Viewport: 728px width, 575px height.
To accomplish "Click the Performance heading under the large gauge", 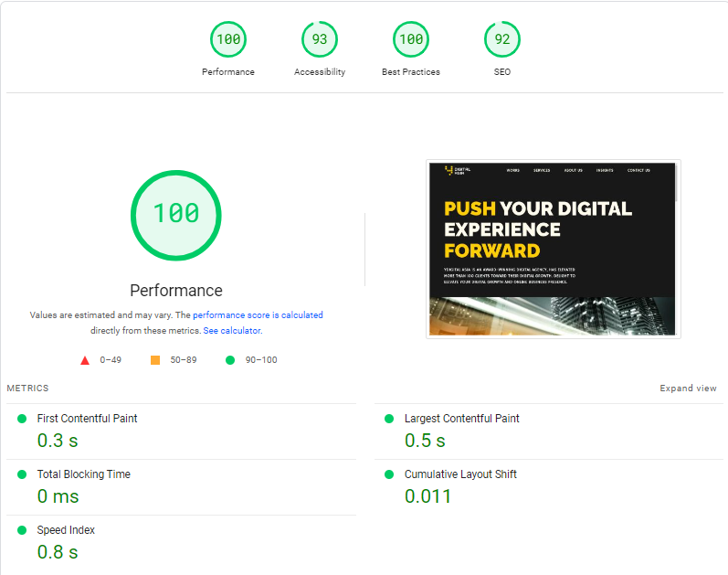I will tap(176, 291).
